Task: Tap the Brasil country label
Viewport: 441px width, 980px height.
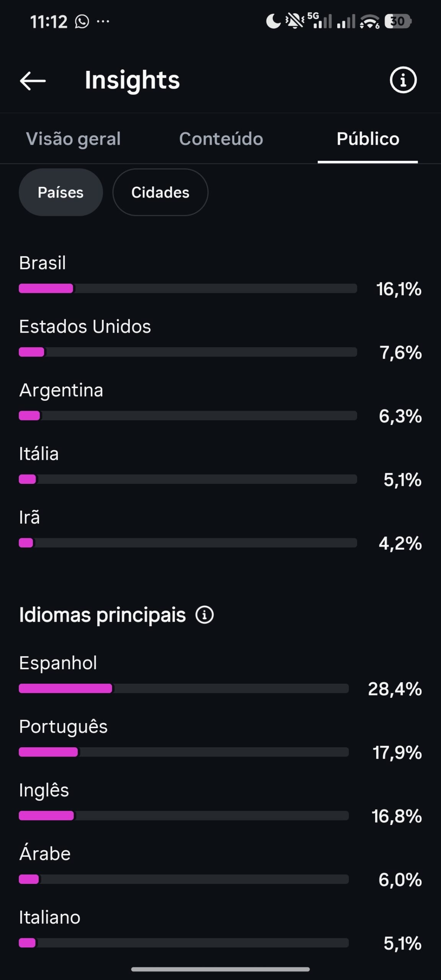Action: tap(42, 263)
